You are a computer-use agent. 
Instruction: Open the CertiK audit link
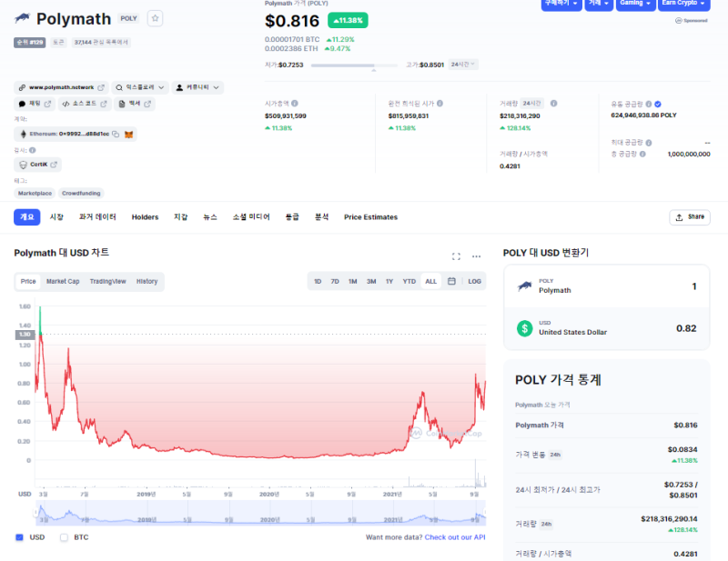point(37,165)
